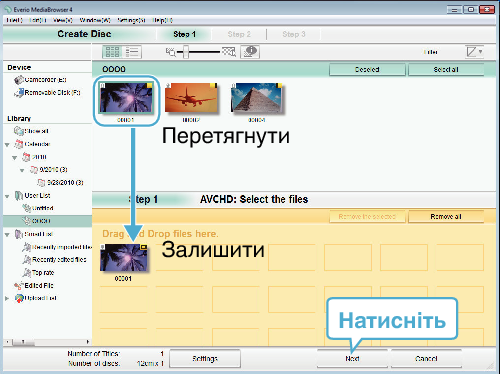Switch to list view
This screenshot has width=500, height=374.
point(132,52)
